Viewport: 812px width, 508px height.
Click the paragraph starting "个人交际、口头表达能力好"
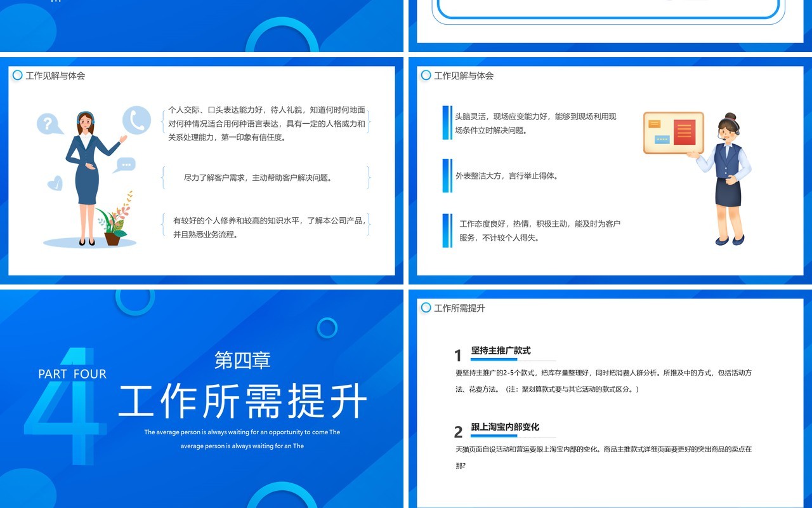click(266, 123)
